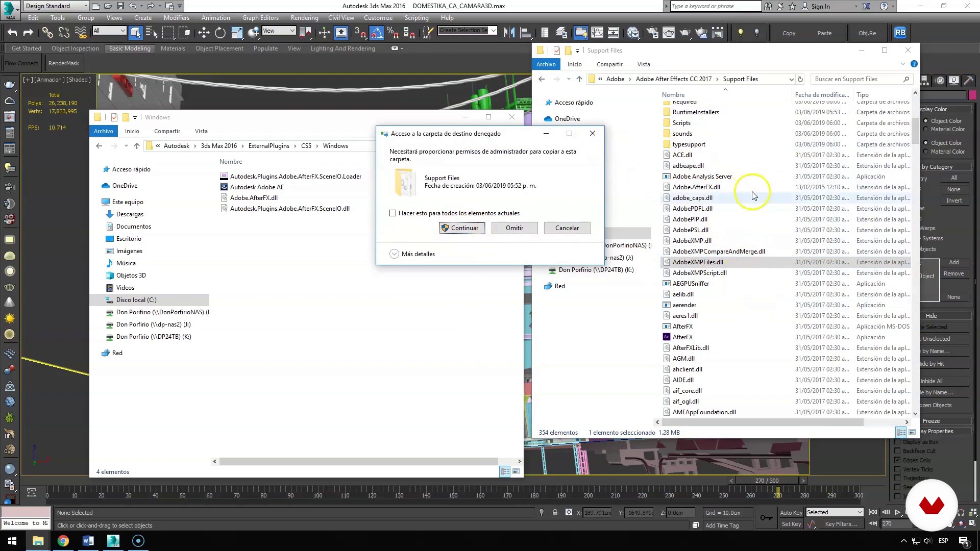This screenshot has width=980, height=551.
Task: Open the Modifiers menu
Action: point(177,18)
